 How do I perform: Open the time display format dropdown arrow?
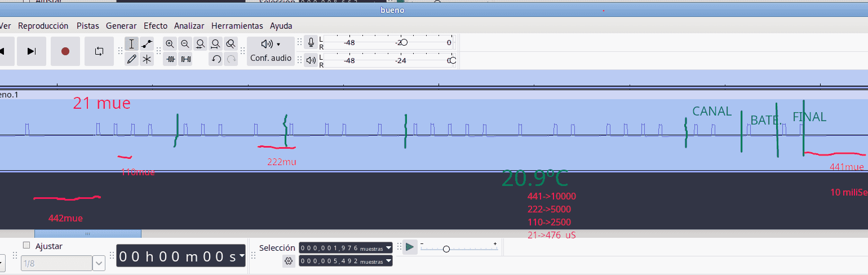(x=242, y=256)
